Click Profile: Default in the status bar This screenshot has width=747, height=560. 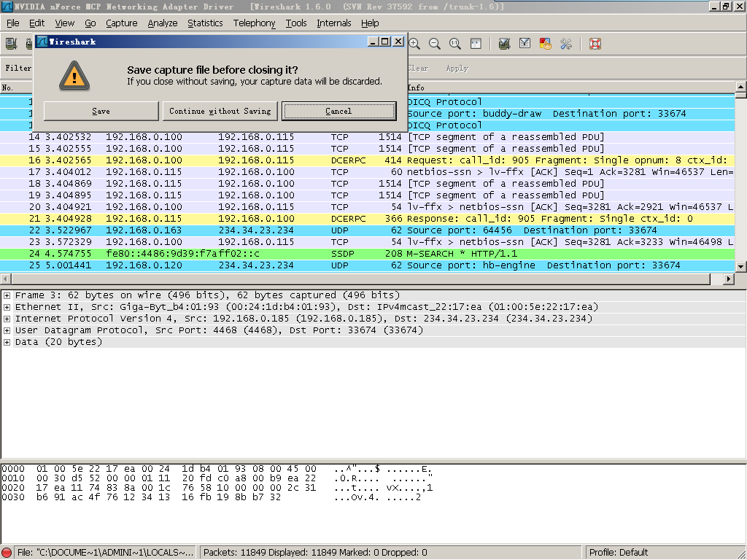pyautogui.click(x=619, y=553)
